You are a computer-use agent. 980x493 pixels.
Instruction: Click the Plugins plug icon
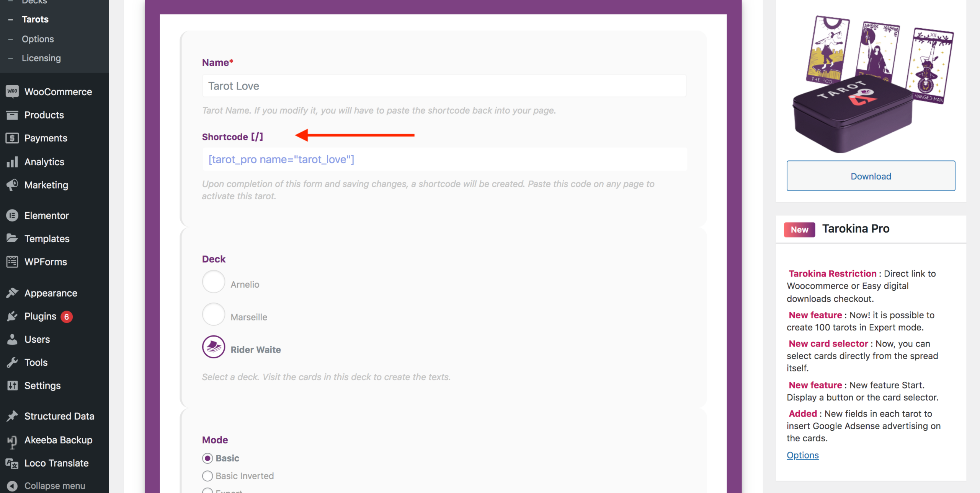[12, 316]
